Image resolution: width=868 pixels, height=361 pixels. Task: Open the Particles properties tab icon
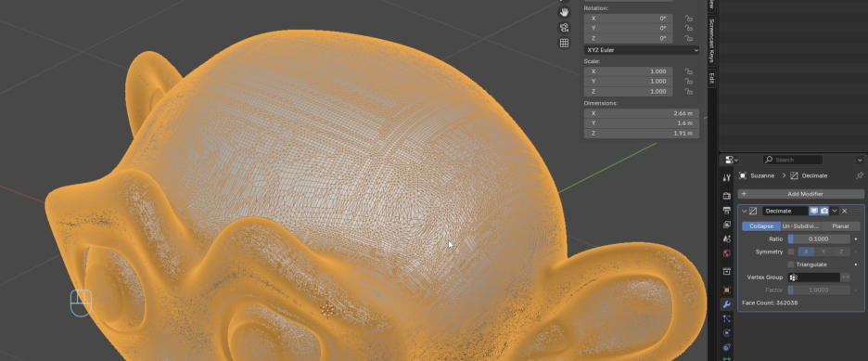[x=727, y=319]
